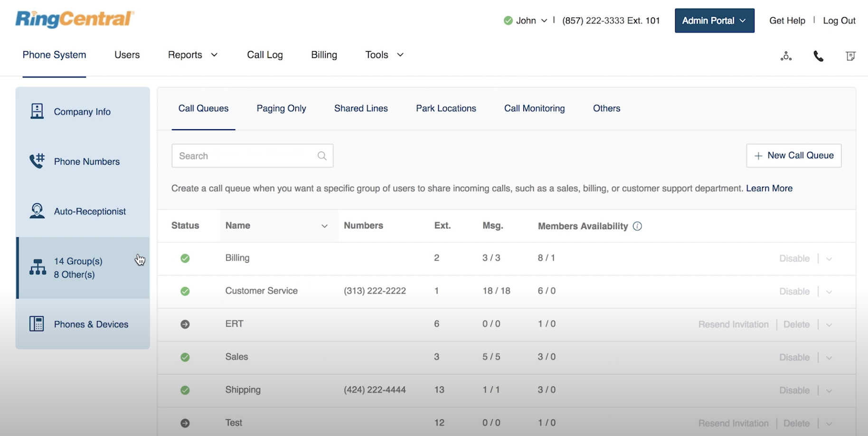Image resolution: width=868 pixels, height=436 pixels.
Task: Switch to the Paging Only tab
Action: pyautogui.click(x=281, y=108)
